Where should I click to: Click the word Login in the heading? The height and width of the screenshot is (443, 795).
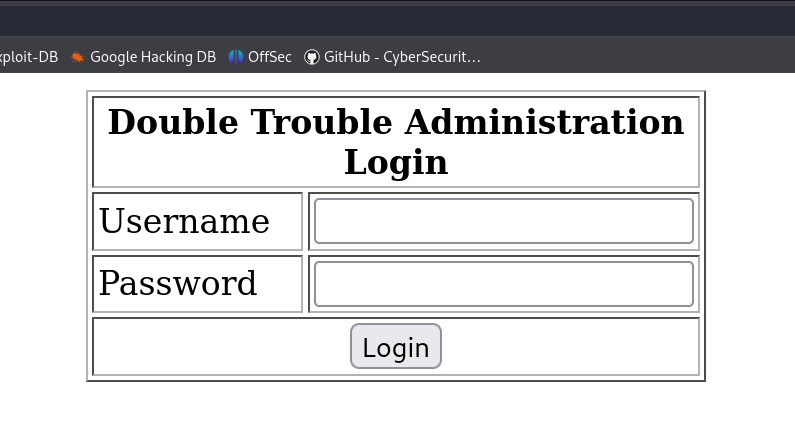pos(396,162)
